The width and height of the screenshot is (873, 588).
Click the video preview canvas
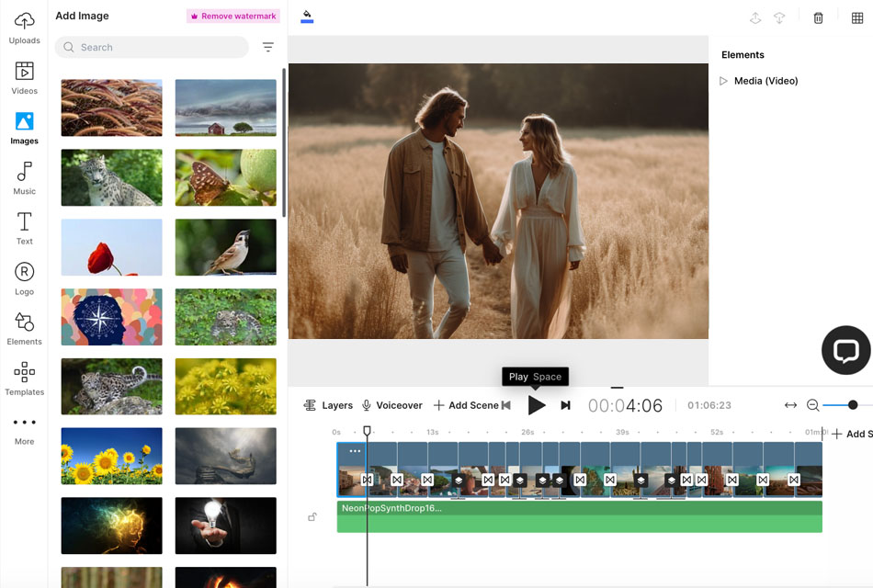[x=498, y=201]
